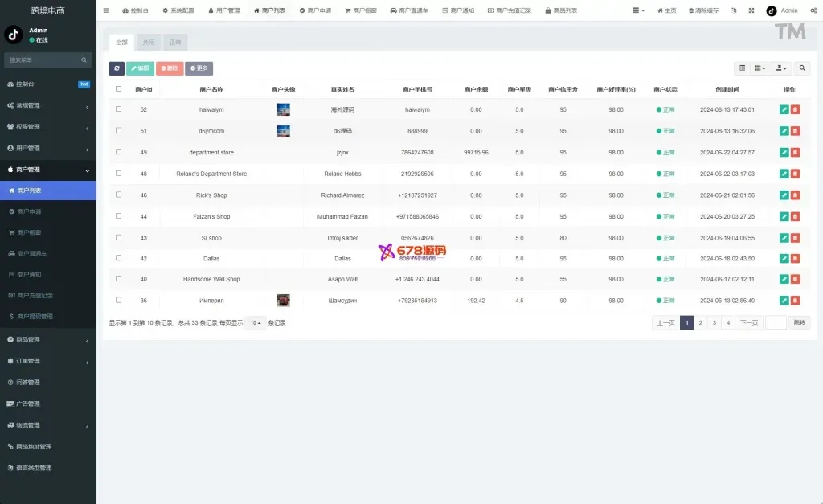Click the sidebar toggle hamburger icon

(106, 11)
